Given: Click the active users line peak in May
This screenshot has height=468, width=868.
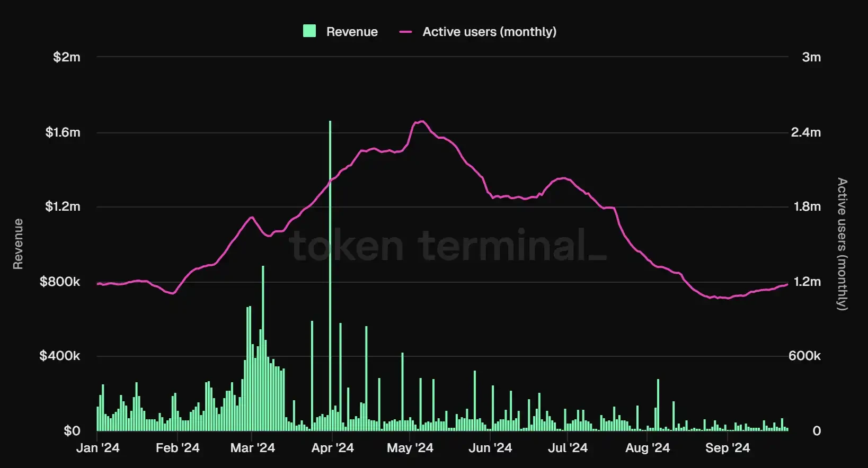Looking at the screenshot, I should pos(421,122).
